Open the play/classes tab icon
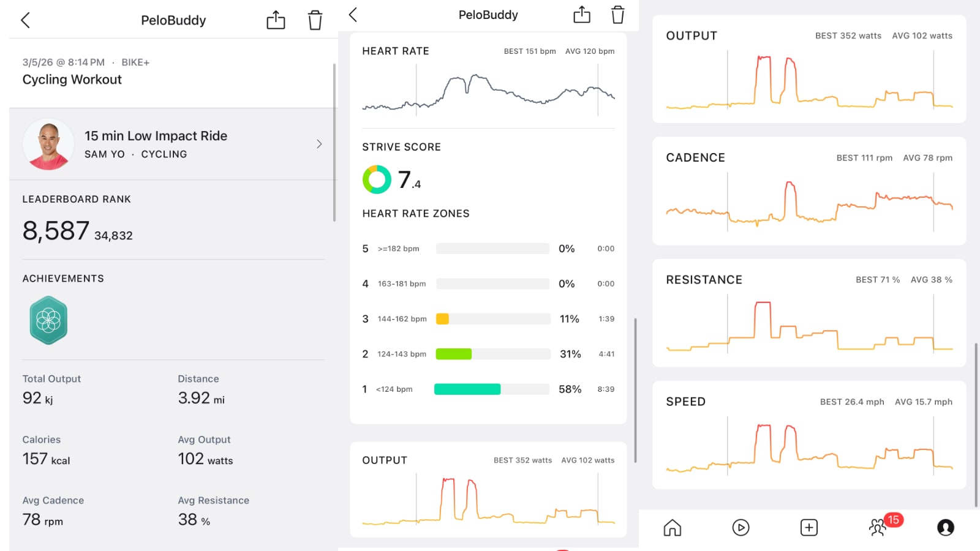The image size is (980, 551). (x=741, y=527)
